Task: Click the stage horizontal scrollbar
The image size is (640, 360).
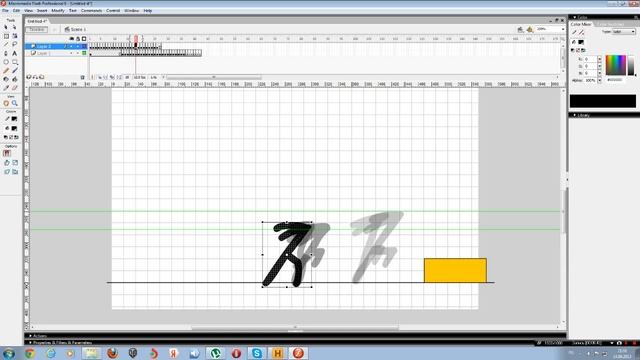Action: click(295, 327)
